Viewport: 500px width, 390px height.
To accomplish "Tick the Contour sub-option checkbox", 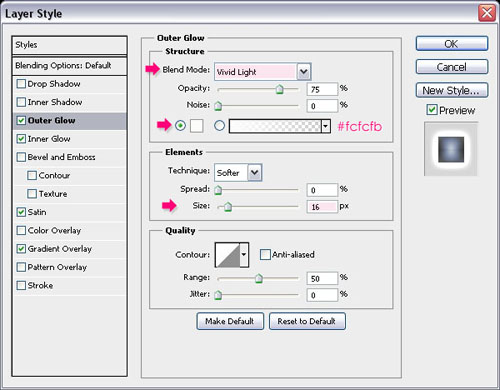I will 32,175.
